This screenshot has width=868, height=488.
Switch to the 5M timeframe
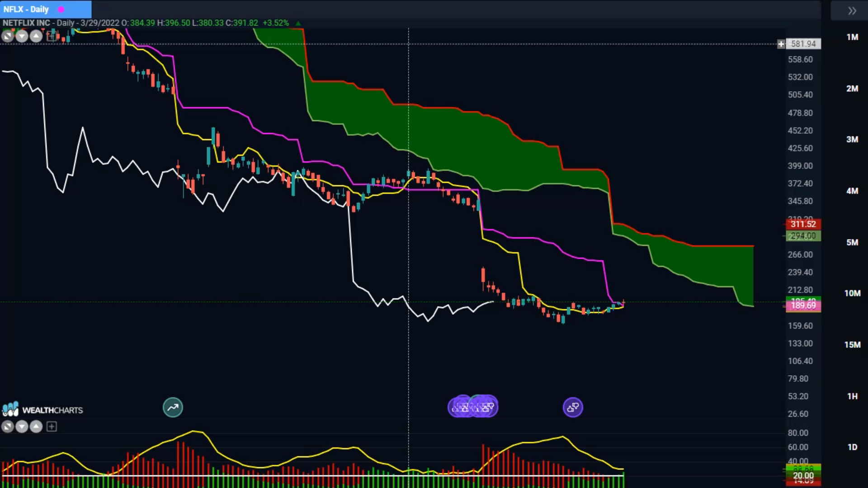[852, 243]
